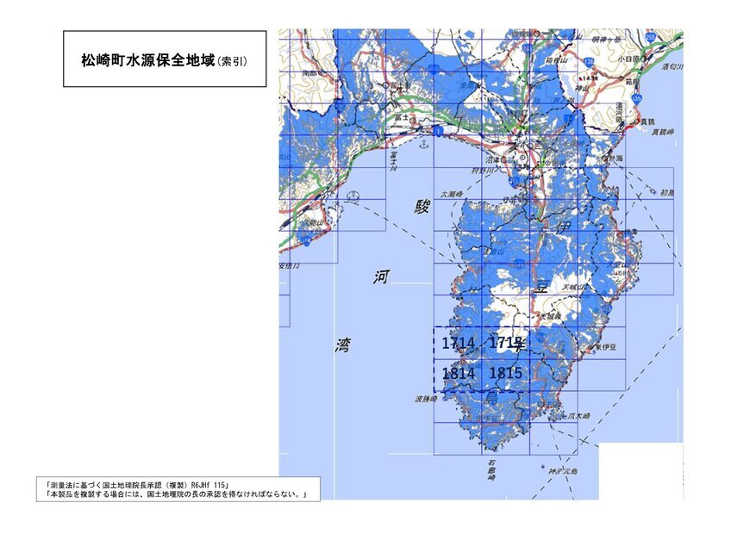Select the 南部 town label
The height and width of the screenshot is (534, 756).
click(x=309, y=73)
